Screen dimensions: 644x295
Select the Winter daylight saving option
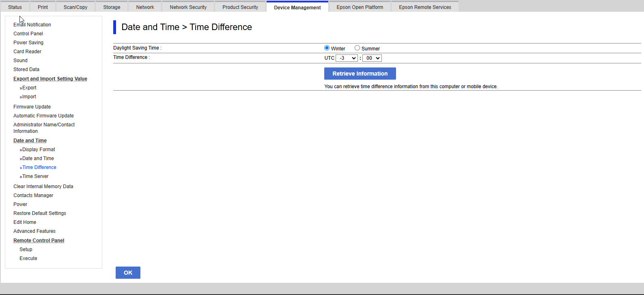point(327,48)
